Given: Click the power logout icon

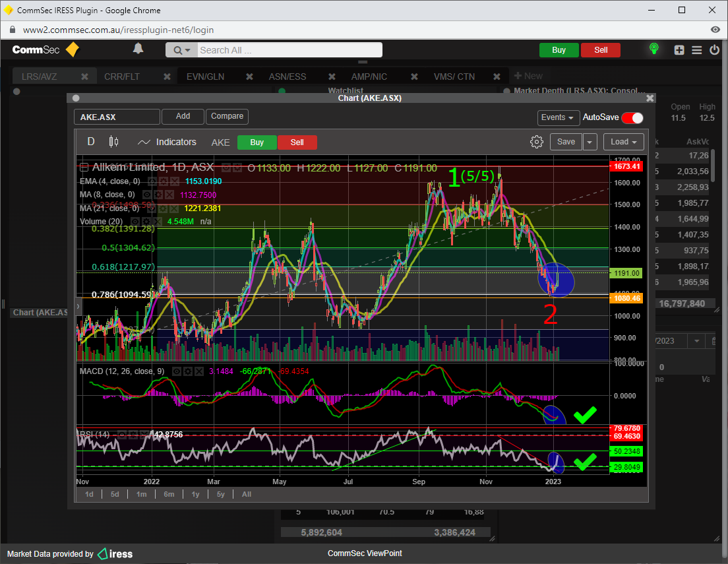Looking at the screenshot, I should pyautogui.click(x=715, y=49).
